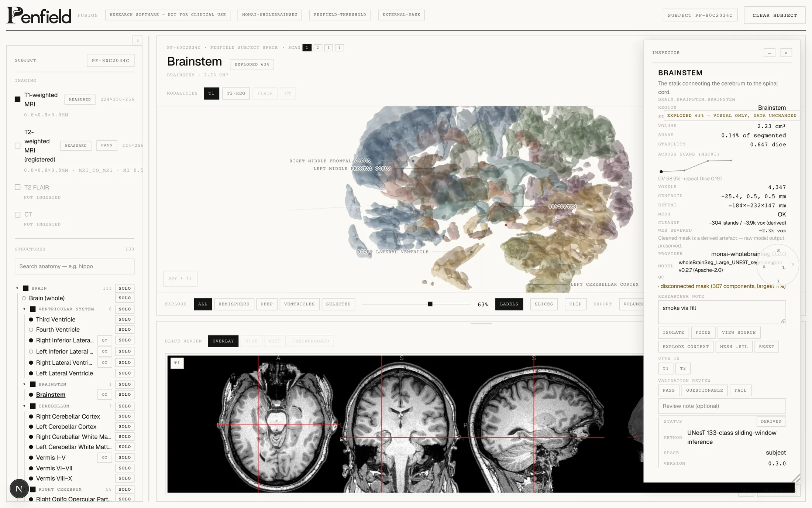Set explode mode to VENTRICLES
The height and width of the screenshot is (508, 812).
click(299, 304)
